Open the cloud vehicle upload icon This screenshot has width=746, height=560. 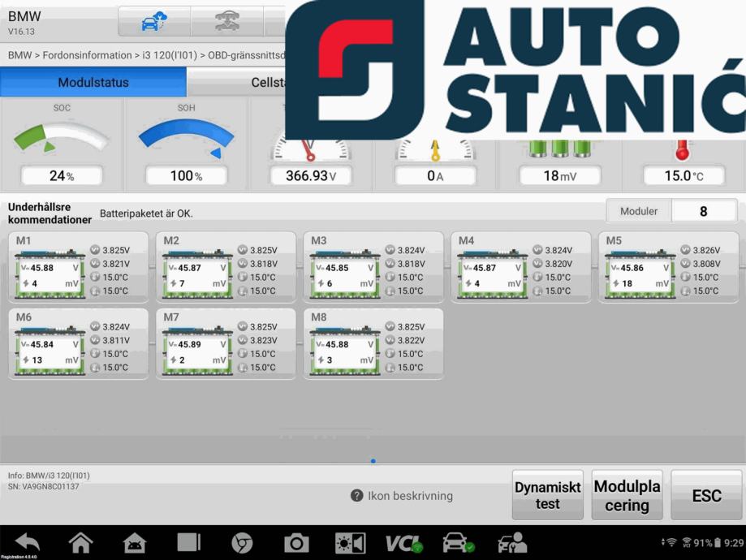[154, 21]
